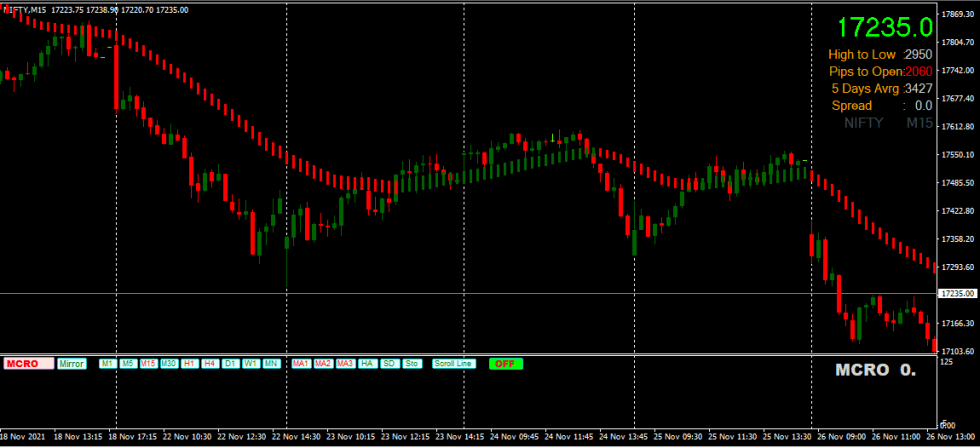Select the M15 timeframe button
980x448 pixels.
point(149,364)
